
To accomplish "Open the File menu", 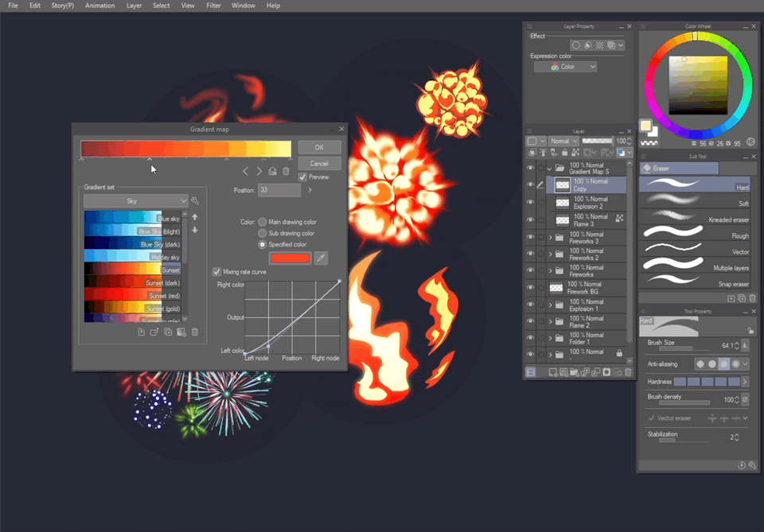I will tap(14, 6).
